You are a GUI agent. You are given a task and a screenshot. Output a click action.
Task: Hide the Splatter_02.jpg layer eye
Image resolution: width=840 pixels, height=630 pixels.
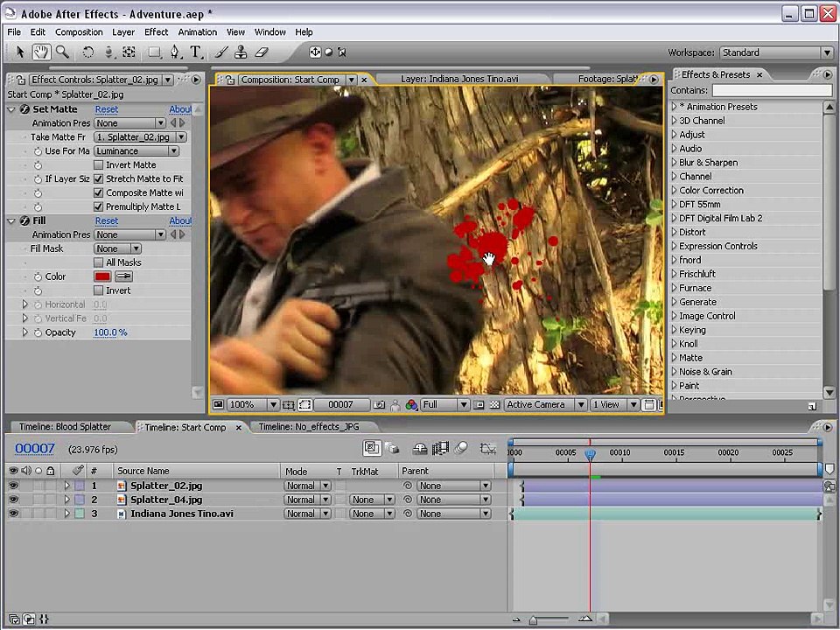click(x=13, y=486)
